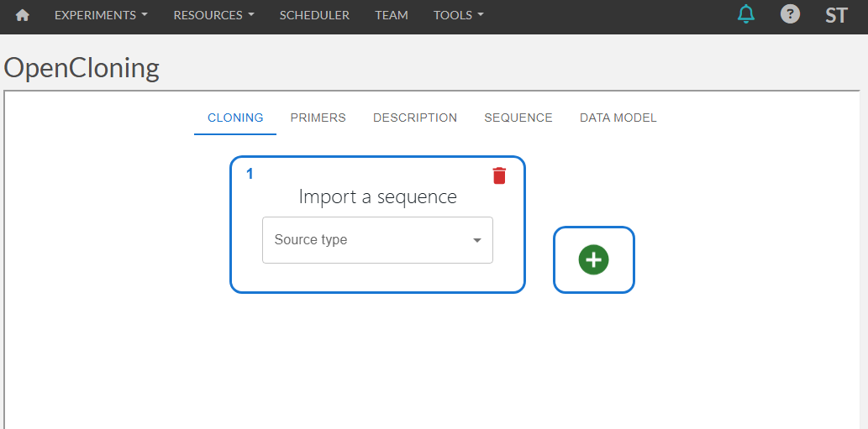Viewport: 868px width, 429px height.
Task: Expand the Experiments menu
Action: pos(101,15)
